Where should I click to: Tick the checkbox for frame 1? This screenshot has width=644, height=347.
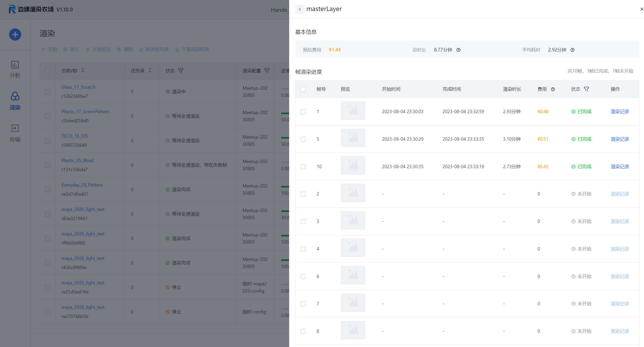(x=303, y=112)
